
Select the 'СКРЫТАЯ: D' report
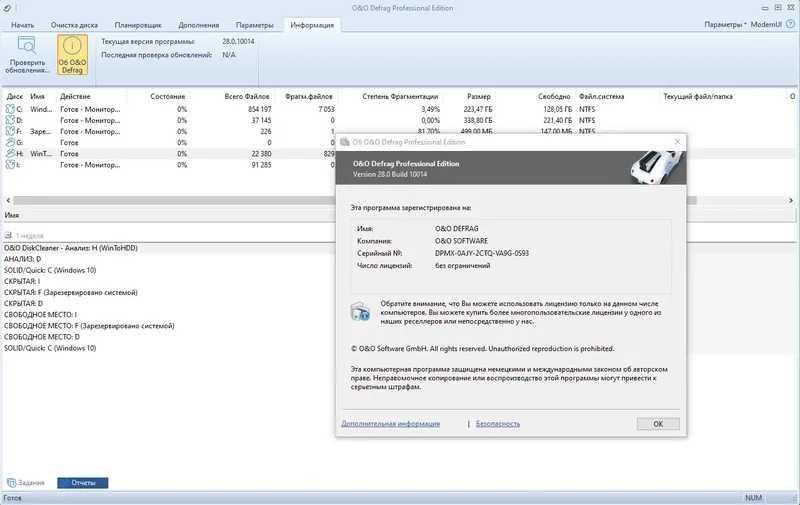coord(23,304)
